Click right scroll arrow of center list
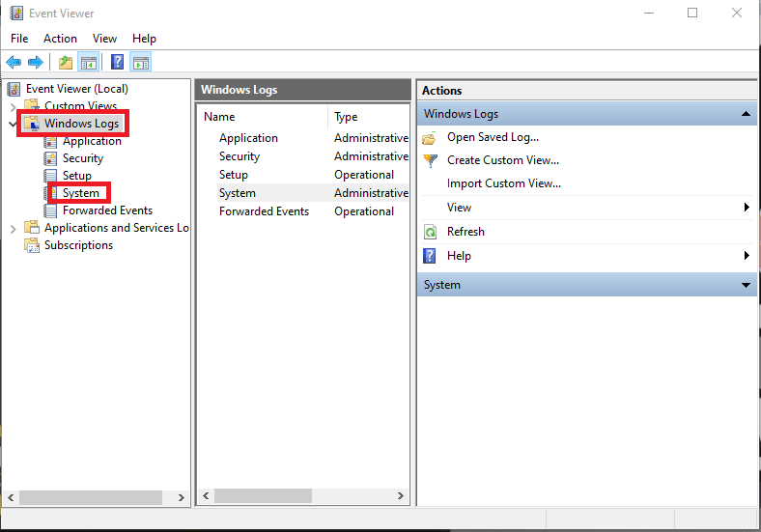Viewport: 761px width, 532px height. (x=401, y=495)
